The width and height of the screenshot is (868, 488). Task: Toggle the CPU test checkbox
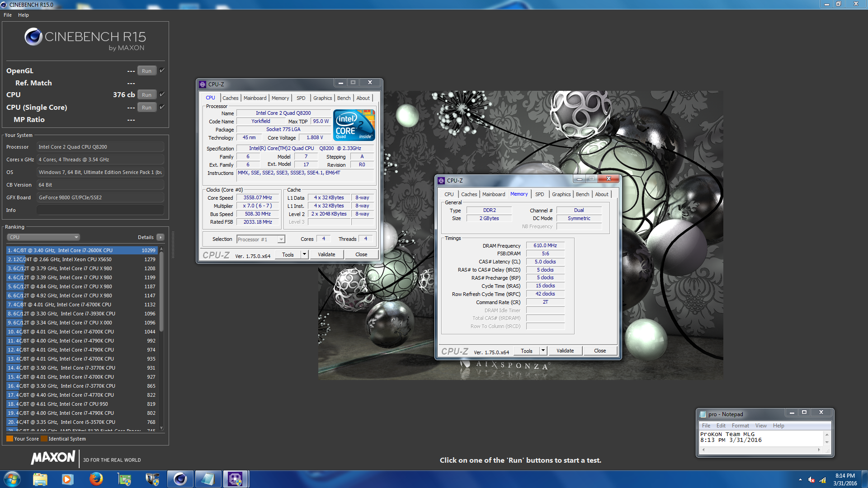(162, 94)
